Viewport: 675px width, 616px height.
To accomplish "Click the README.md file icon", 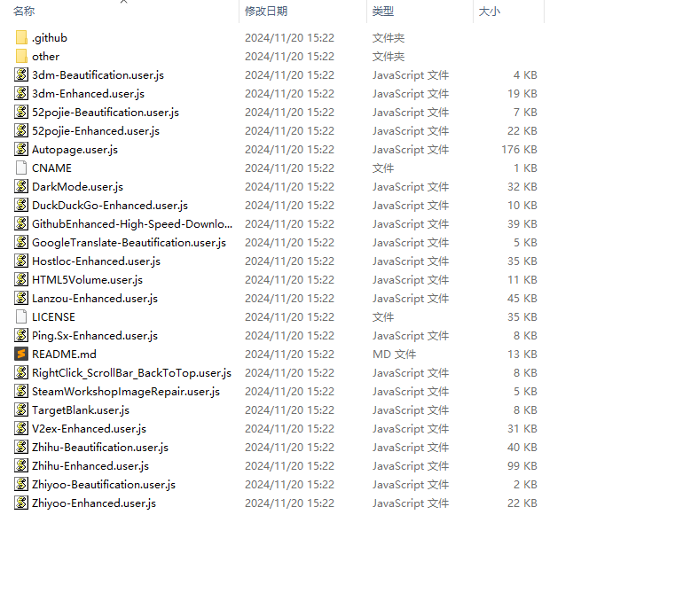I will [21, 355].
